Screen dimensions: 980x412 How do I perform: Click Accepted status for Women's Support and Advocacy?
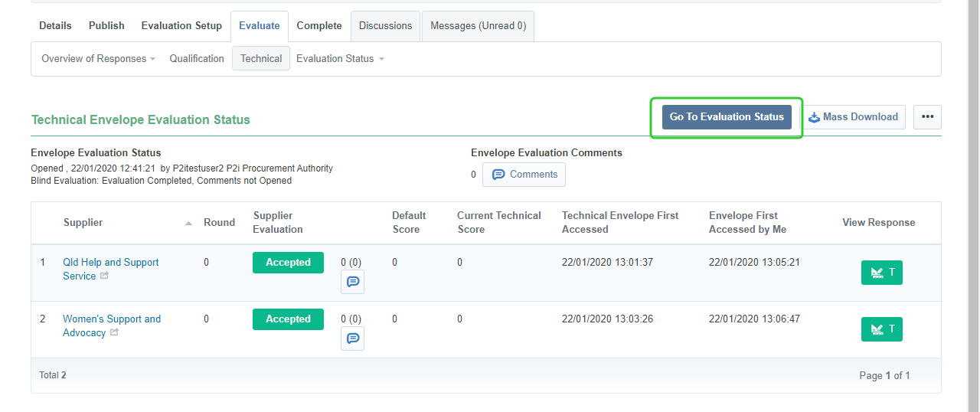[x=288, y=319]
